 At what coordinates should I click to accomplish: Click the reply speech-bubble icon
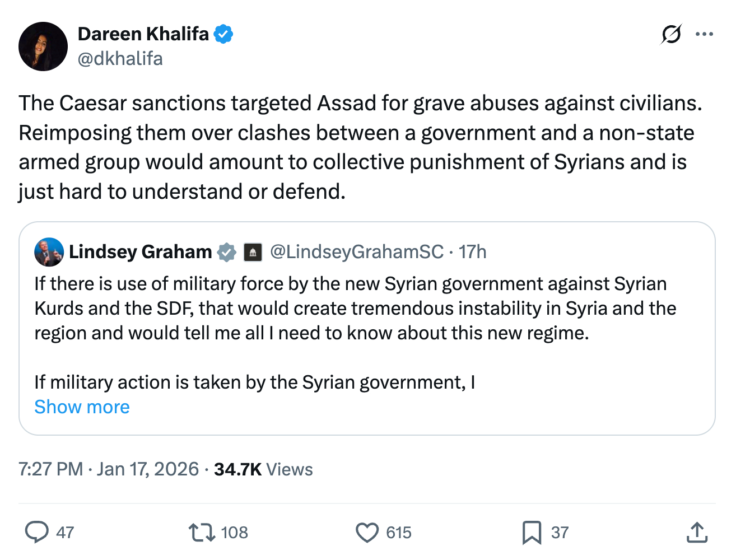coord(37,532)
